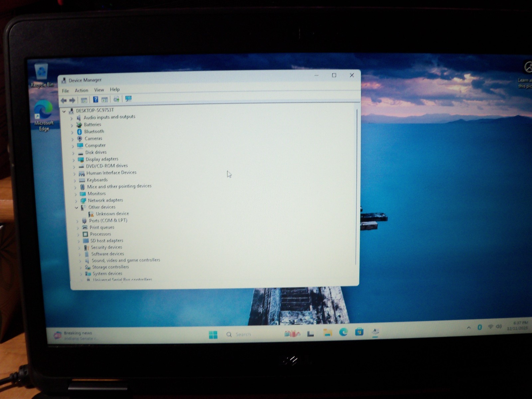This screenshot has width=532, height=399.
Task: Select the DVD/CD-ROM drives row
Action: [x=107, y=166]
